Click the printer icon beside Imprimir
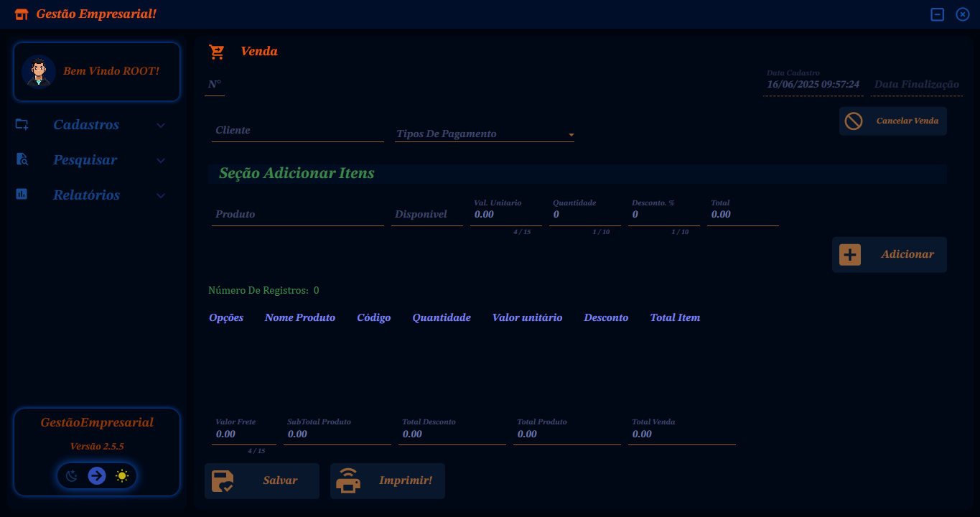The height and width of the screenshot is (517, 980). [348, 481]
